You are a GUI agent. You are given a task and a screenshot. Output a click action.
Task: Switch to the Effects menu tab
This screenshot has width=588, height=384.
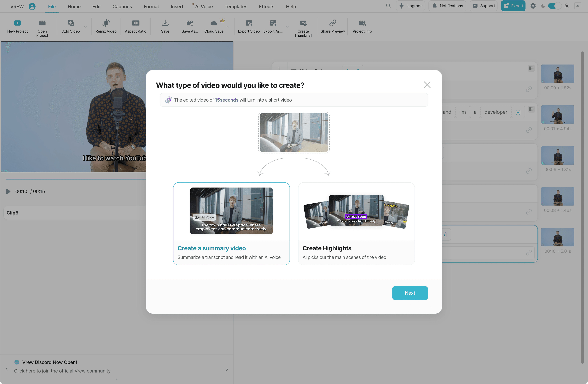tap(266, 6)
